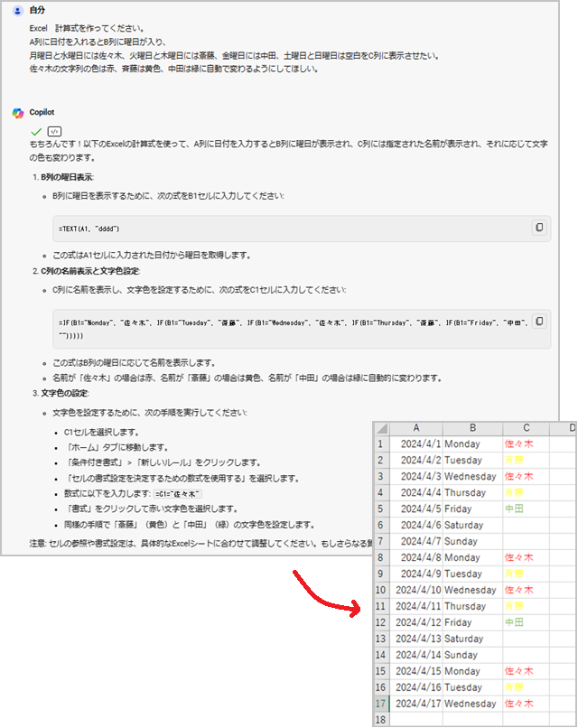Select row 18 header in the spreadsheet
Viewport: 578px width, 728px height.
[381, 720]
